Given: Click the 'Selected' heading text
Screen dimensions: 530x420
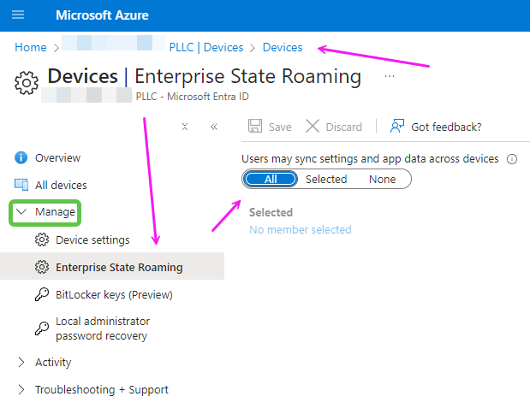Looking at the screenshot, I should click(271, 212).
